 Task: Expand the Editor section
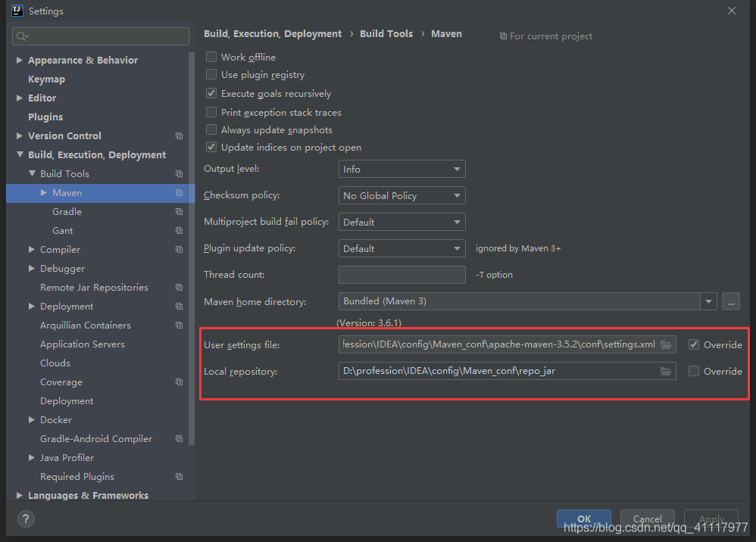click(19, 98)
